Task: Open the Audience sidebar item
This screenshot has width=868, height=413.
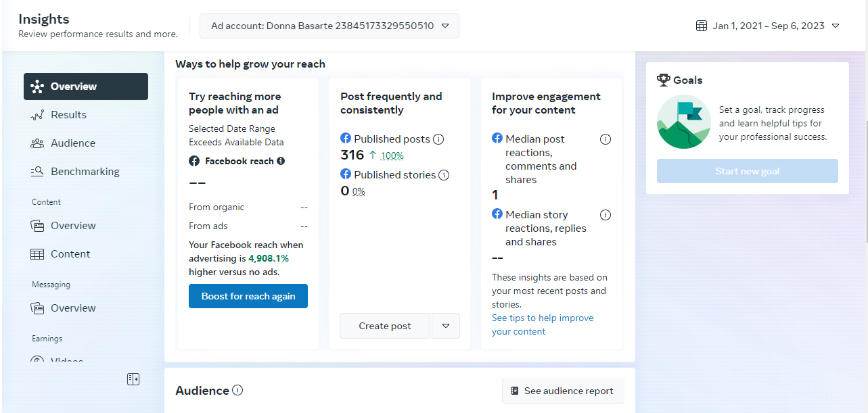Action: pos(72,143)
